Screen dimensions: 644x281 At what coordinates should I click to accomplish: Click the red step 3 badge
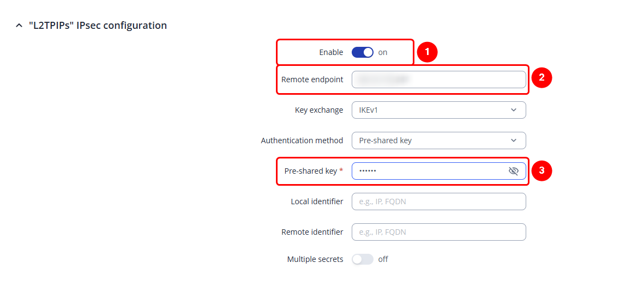(x=541, y=170)
